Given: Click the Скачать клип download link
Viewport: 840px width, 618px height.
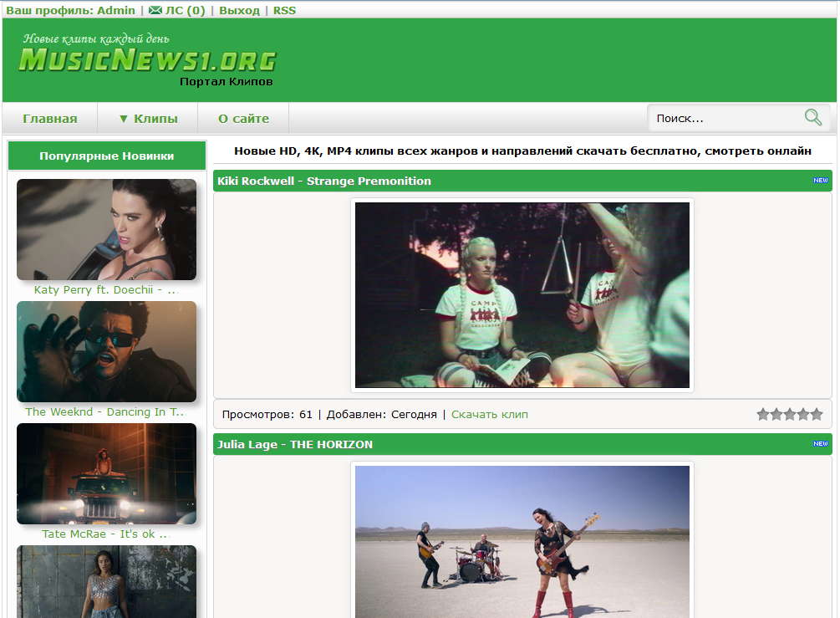Looking at the screenshot, I should click(x=490, y=414).
